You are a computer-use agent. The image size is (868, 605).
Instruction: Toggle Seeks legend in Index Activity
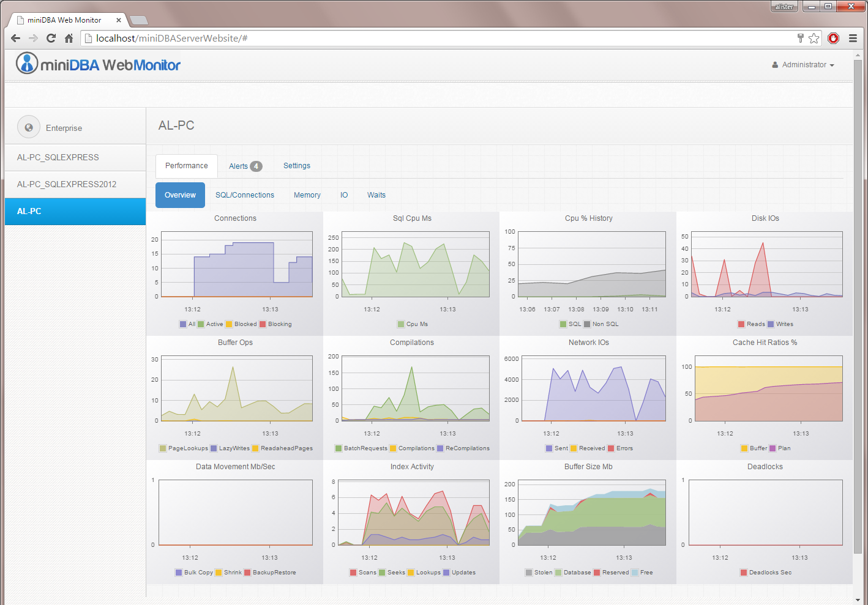(392, 573)
